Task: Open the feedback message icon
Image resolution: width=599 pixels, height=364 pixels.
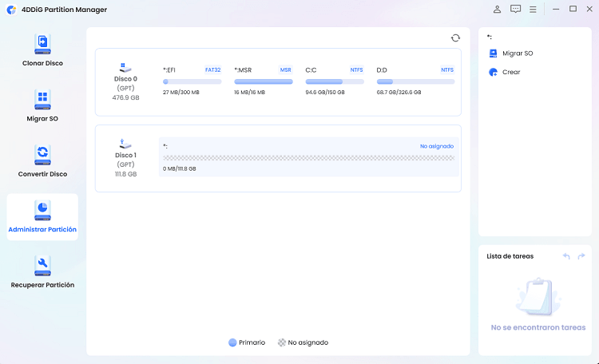Action: pyautogui.click(x=515, y=10)
